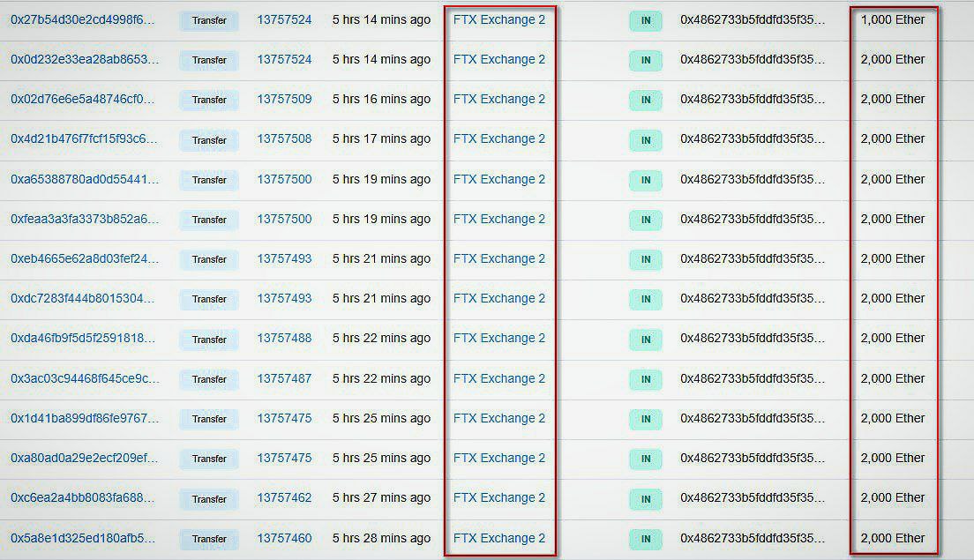Click the Transfer badge in the block 13757460 row
This screenshot has height=560, width=974.
click(209, 539)
